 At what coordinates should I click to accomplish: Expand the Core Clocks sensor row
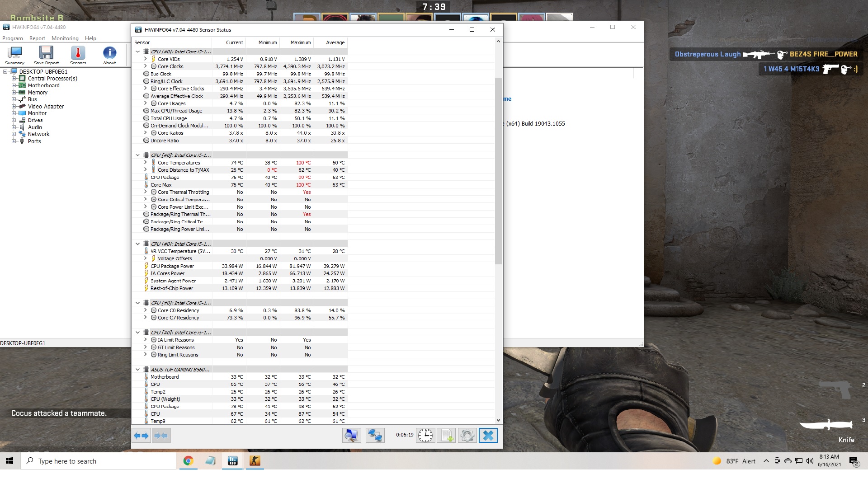(145, 66)
